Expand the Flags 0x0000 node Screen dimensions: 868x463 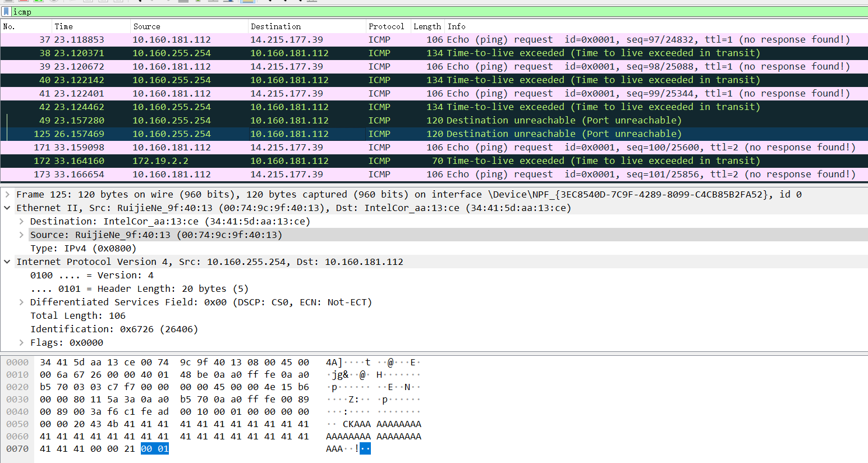coord(21,342)
